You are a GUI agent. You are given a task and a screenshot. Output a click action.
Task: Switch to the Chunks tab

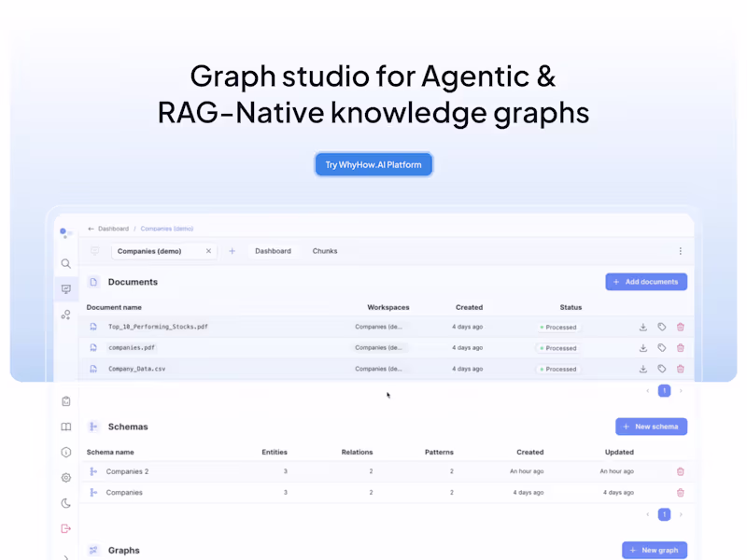(325, 251)
